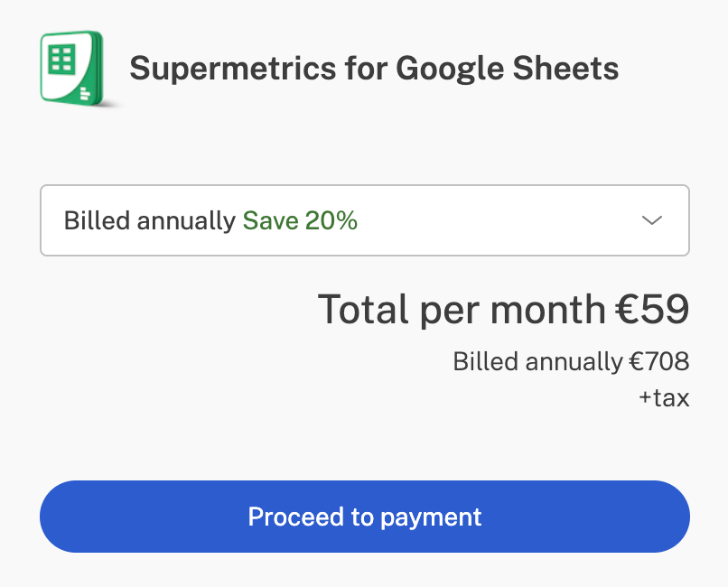Click the green spreadsheet grid symbol in logo
The height and width of the screenshot is (587, 728).
61,59
